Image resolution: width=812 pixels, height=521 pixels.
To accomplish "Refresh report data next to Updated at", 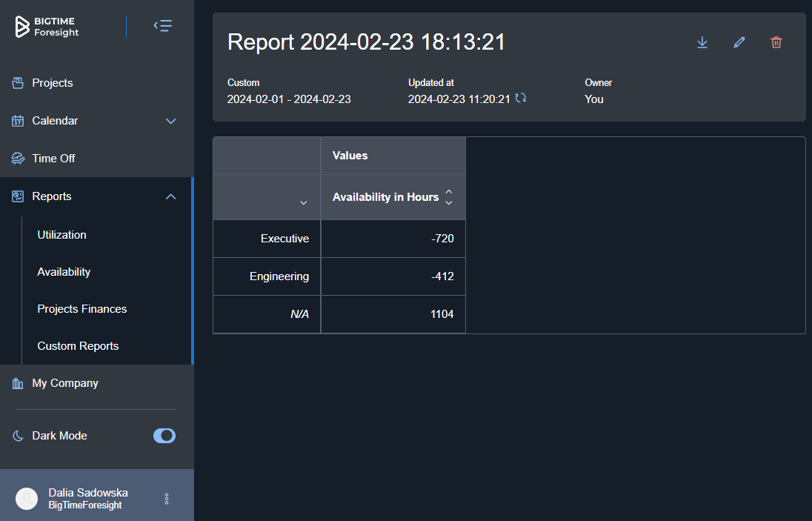I will [521, 98].
